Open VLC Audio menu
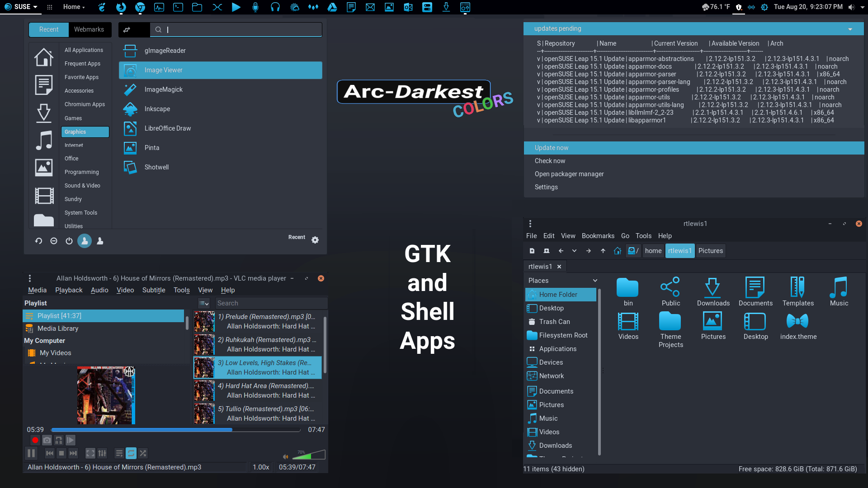 [x=99, y=290]
